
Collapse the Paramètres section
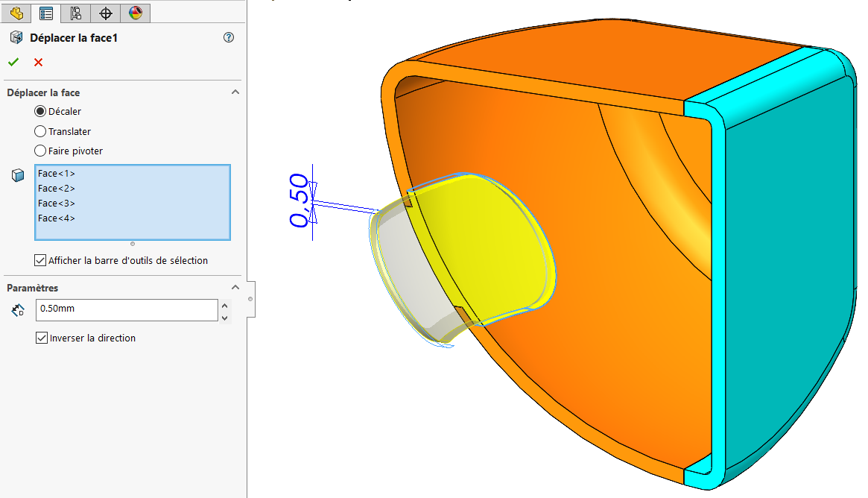[x=235, y=288]
